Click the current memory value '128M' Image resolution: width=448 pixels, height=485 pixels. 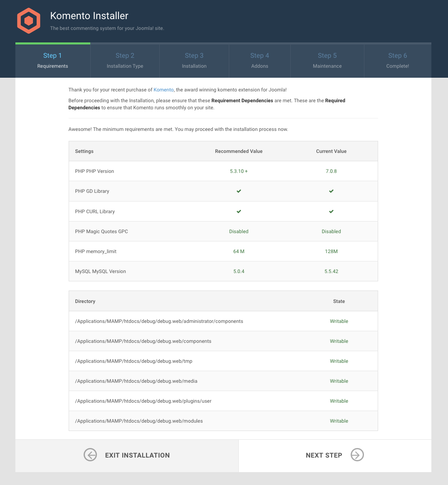point(331,251)
